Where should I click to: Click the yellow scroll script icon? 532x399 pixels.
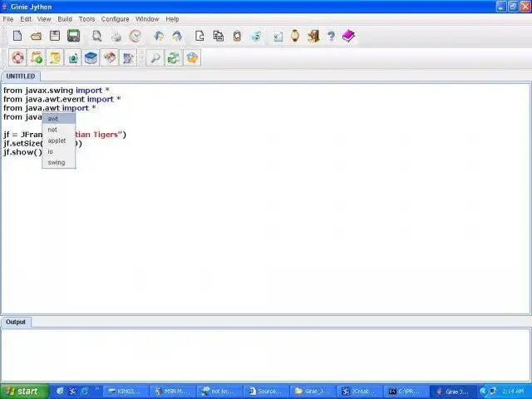[x=55, y=57]
